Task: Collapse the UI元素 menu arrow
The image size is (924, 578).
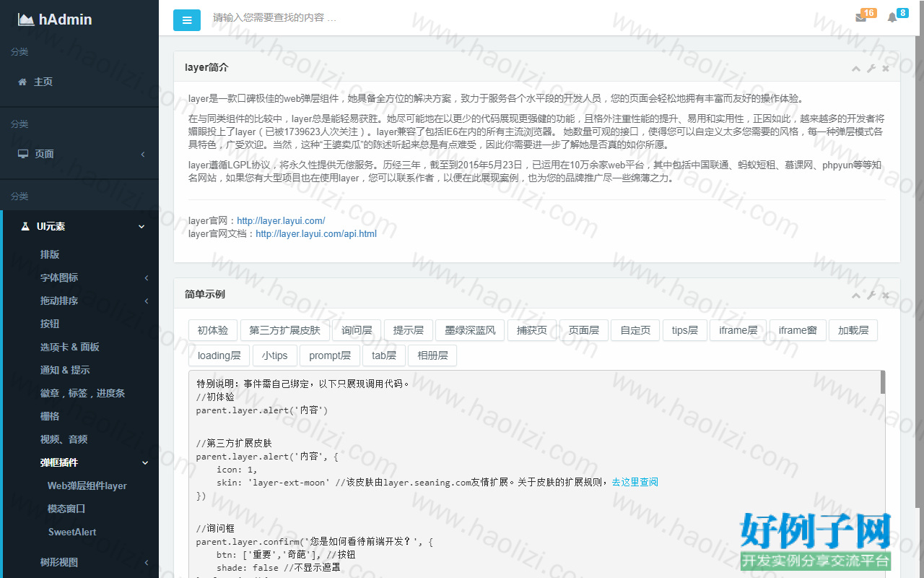Action: coord(141,226)
